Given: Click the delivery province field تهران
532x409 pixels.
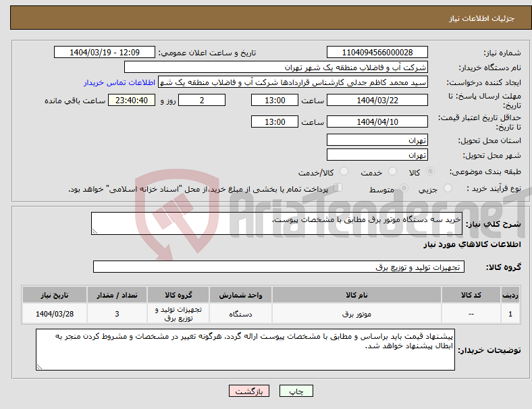Looking at the screenshot, I should click(377, 140).
